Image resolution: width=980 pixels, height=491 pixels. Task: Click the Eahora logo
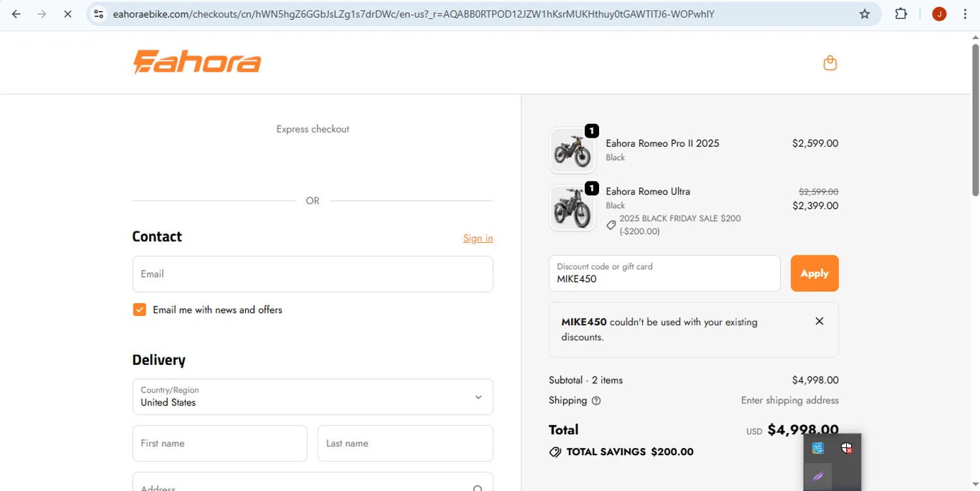coord(197,63)
